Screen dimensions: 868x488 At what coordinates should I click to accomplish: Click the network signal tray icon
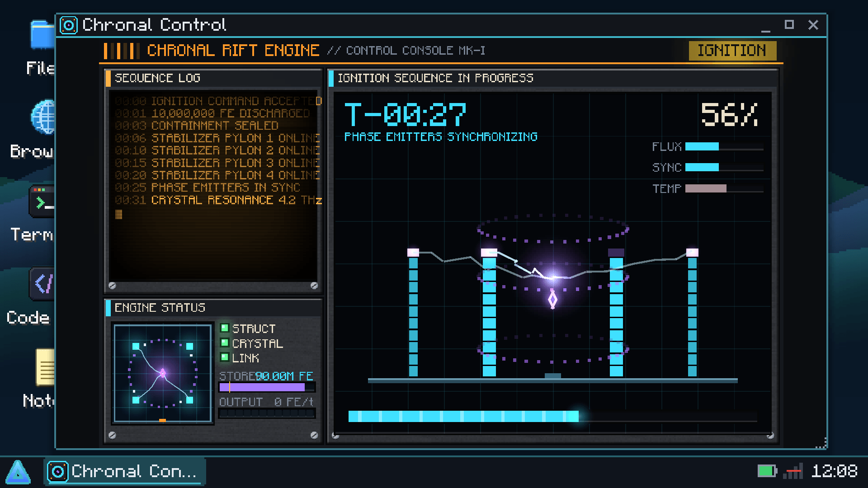(x=793, y=471)
